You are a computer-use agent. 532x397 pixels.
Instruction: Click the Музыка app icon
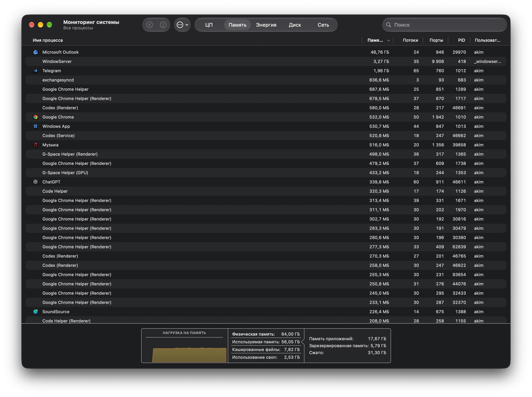click(35, 145)
